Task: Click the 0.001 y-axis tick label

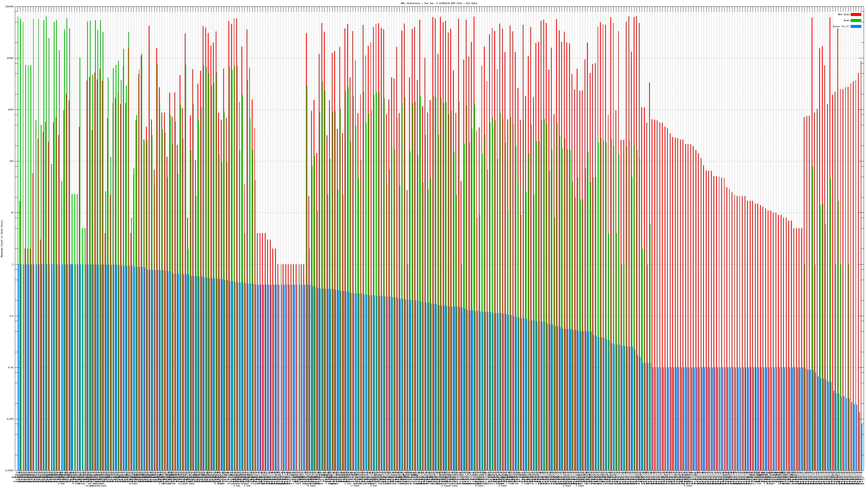Action: tap(10, 419)
